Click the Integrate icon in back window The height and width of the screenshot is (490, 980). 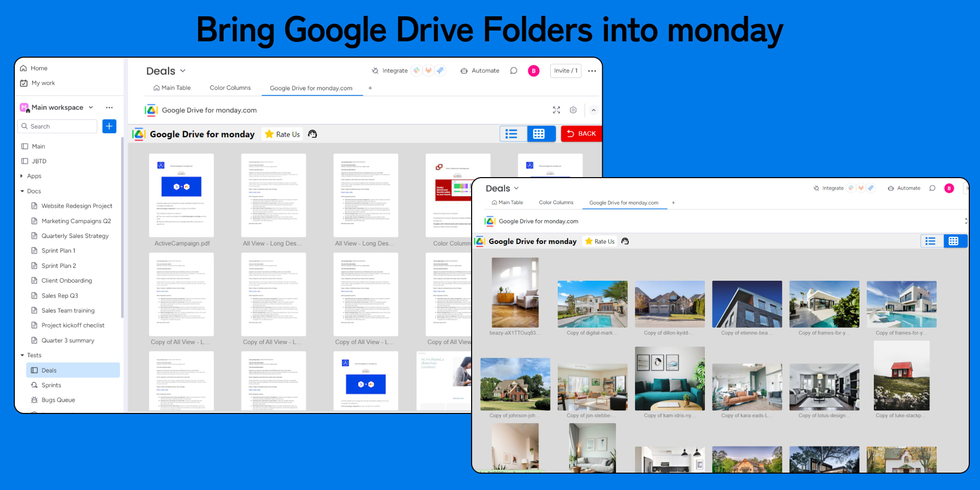[x=375, y=70]
